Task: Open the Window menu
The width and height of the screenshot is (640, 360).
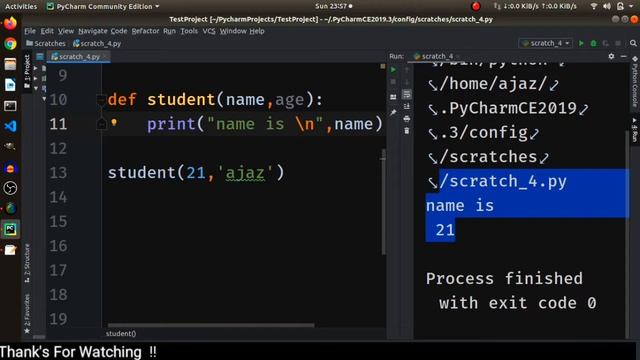Action: [233, 31]
